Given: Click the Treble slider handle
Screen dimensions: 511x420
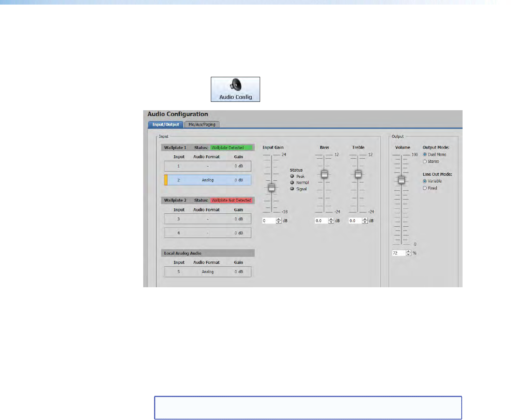Looking at the screenshot, I should point(358,174).
